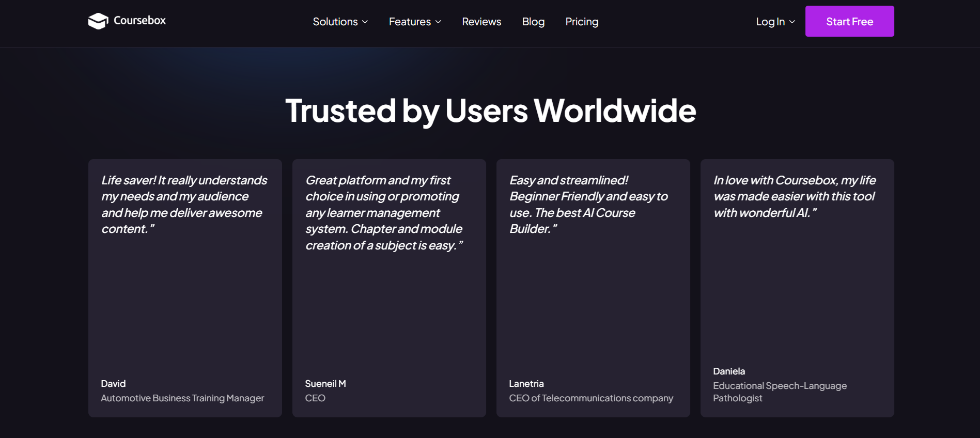The width and height of the screenshot is (980, 438).
Task: Open the Blog link in navigation
Action: pyautogui.click(x=533, y=22)
